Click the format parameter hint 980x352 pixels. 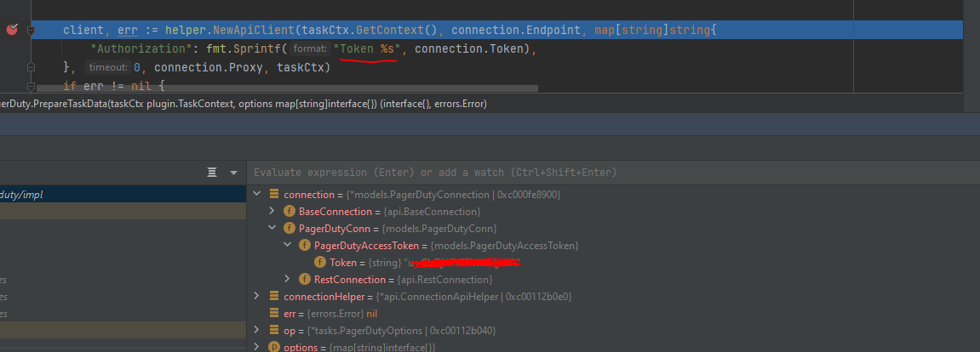310,48
